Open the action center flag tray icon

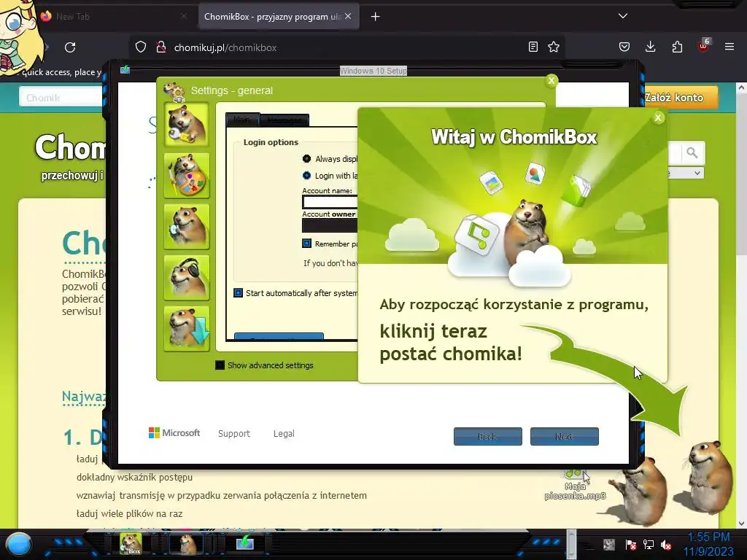coord(631,544)
